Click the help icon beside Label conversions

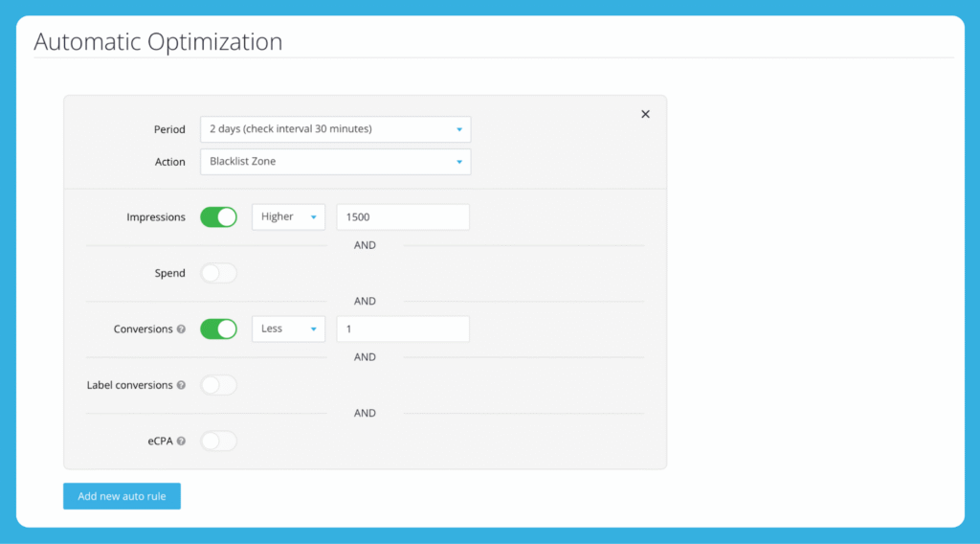tap(182, 385)
